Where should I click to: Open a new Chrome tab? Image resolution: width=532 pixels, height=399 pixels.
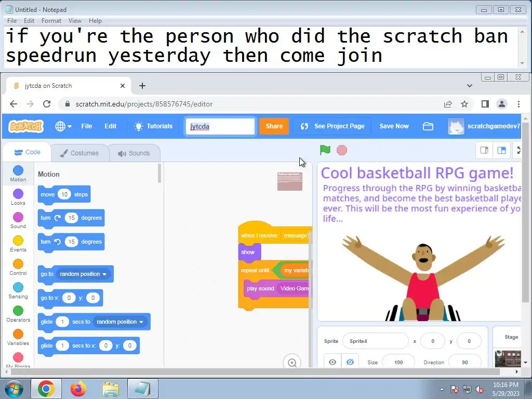point(142,86)
